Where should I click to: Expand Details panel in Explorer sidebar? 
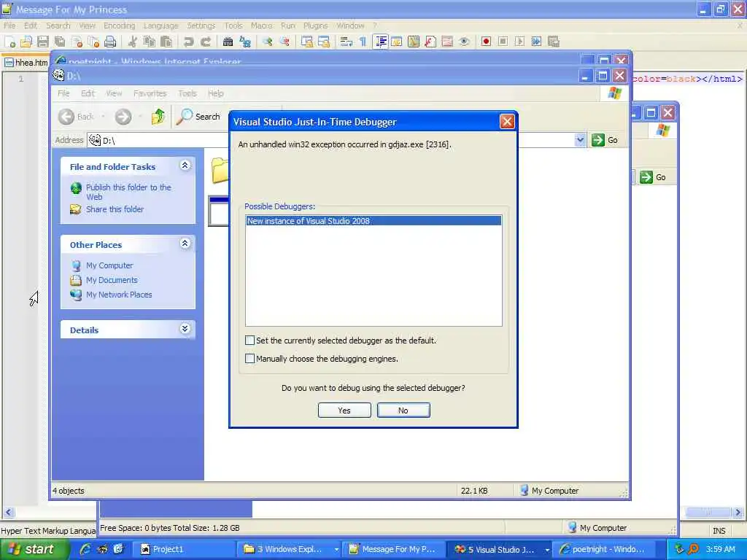click(185, 329)
